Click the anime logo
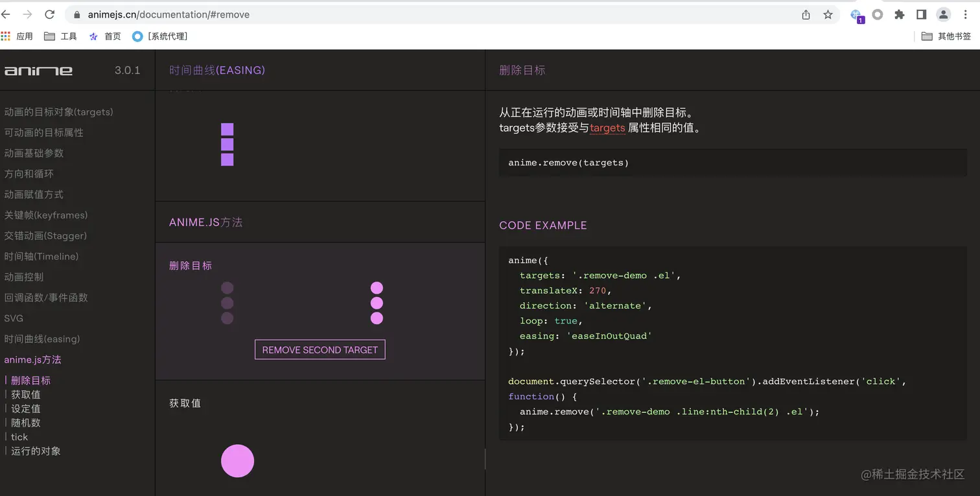 38,71
